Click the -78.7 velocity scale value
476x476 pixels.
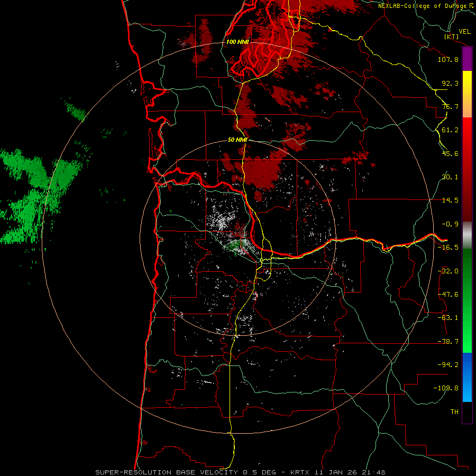click(x=448, y=342)
